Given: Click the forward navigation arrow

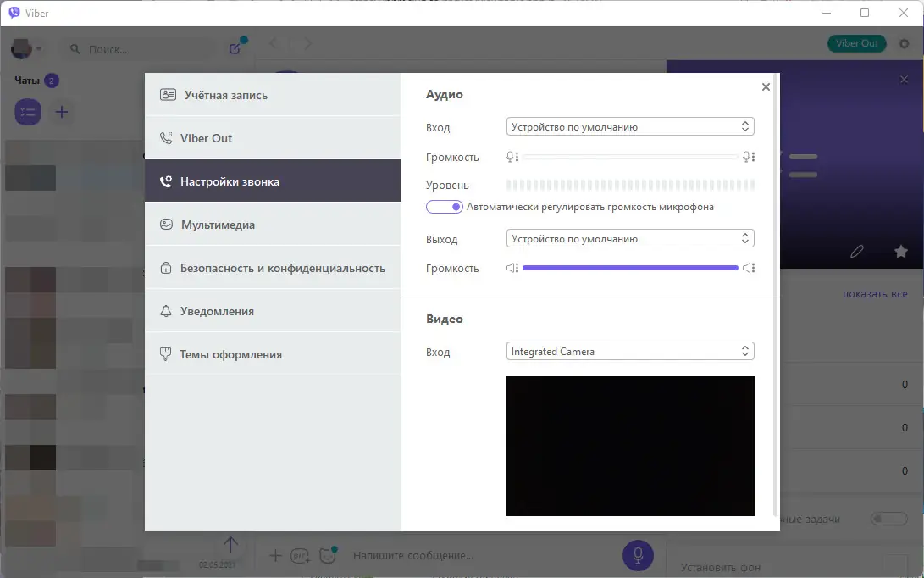Looking at the screenshot, I should click(x=307, y=43).
